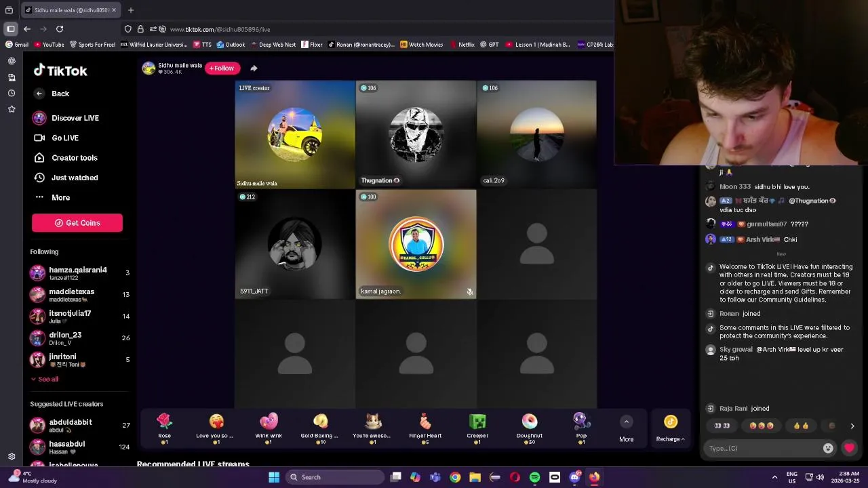Image resolution: width=868 pixels, height=488 pixels.
Task: Select 5911_JATT guest tile
Action: coord(295,245)
